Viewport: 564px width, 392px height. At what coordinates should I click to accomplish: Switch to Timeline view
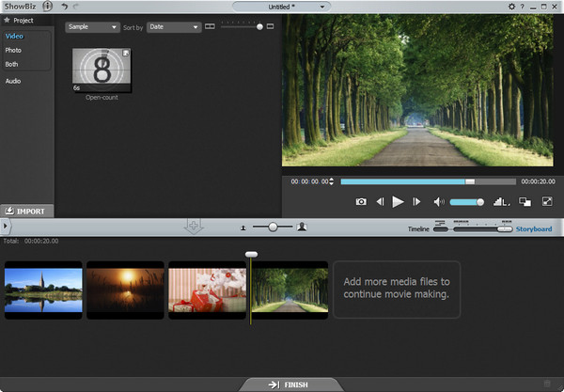[x=418, y=228]
